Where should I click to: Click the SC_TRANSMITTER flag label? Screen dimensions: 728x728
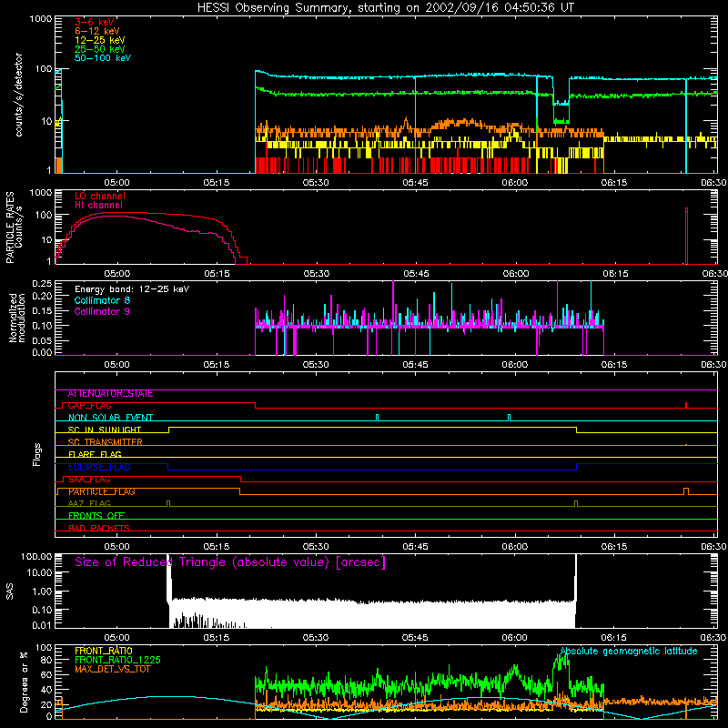tap(106, 442)
